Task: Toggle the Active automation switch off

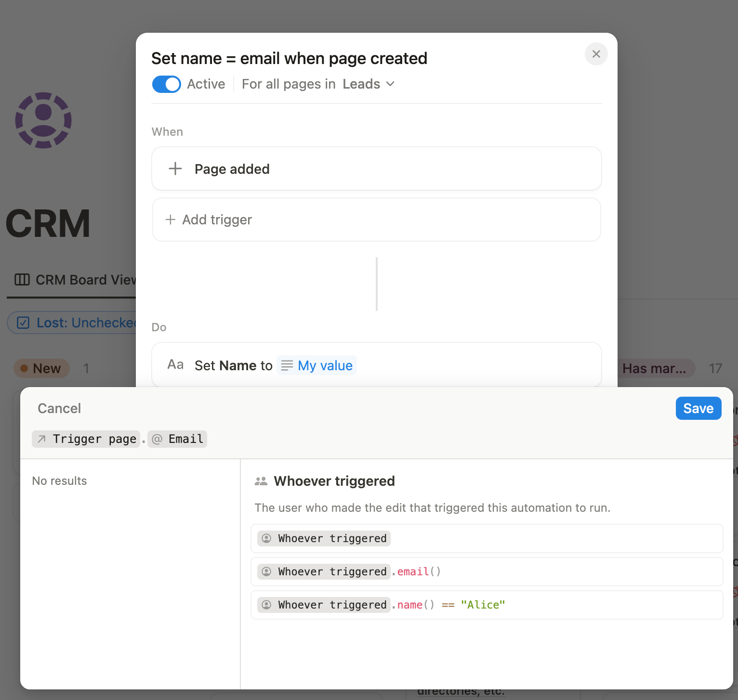Action: (x=166, y=84)
